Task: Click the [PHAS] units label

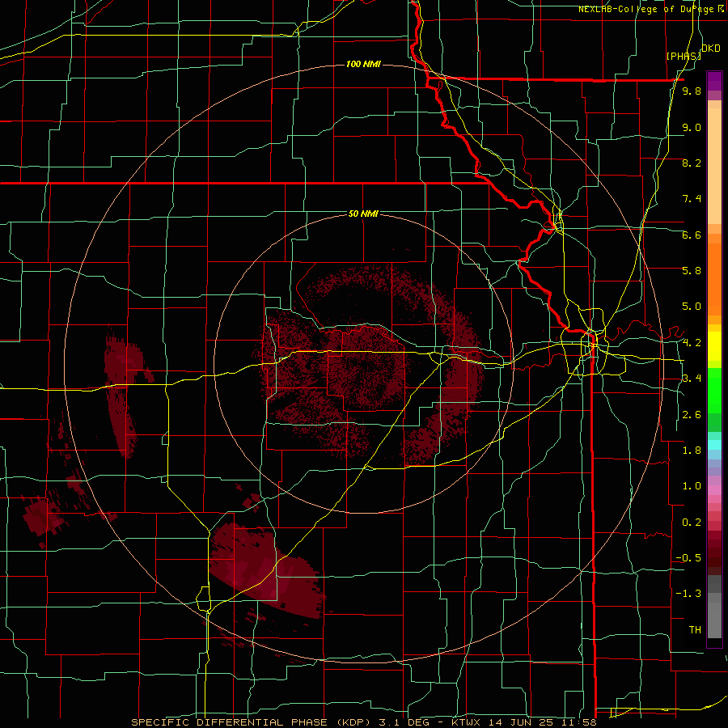Action: coord(684,56)
